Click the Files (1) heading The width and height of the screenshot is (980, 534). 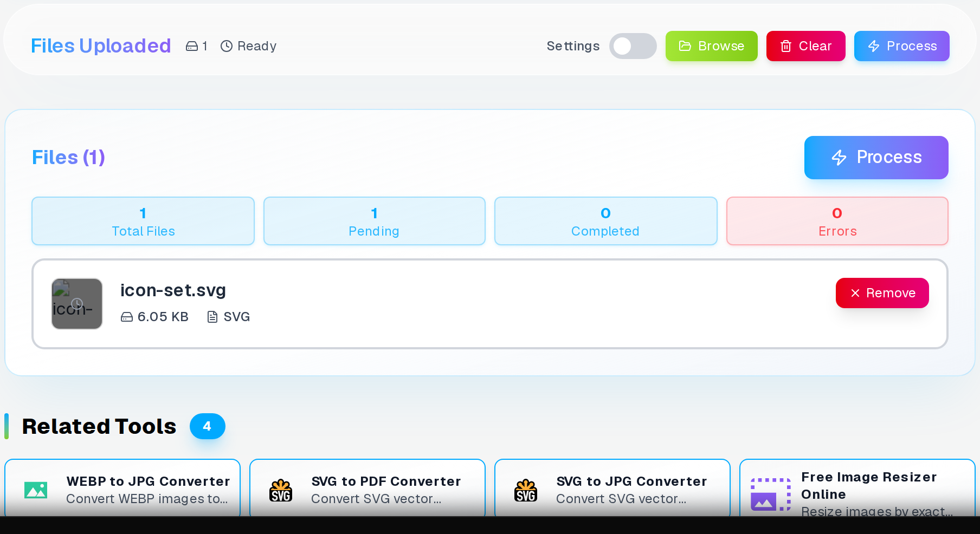(68, 158)
